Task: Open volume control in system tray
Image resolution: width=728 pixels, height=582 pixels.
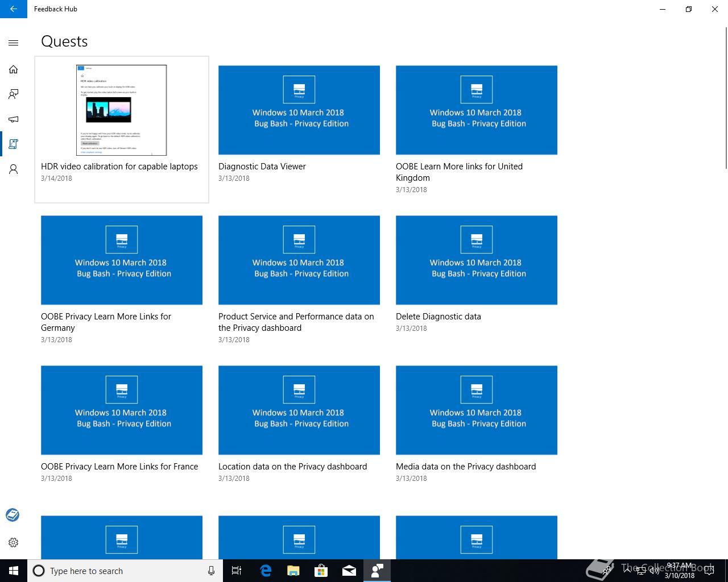Action: [x=654, y=571]
